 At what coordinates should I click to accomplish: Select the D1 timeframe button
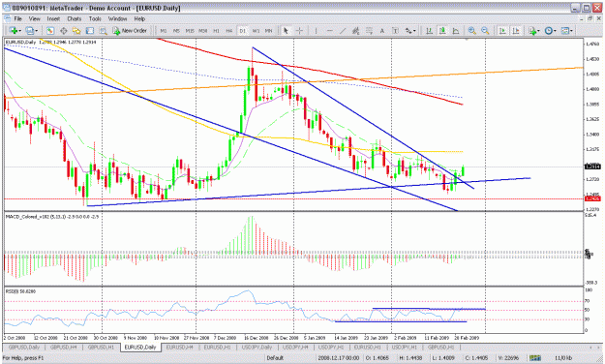pos(242,30)
